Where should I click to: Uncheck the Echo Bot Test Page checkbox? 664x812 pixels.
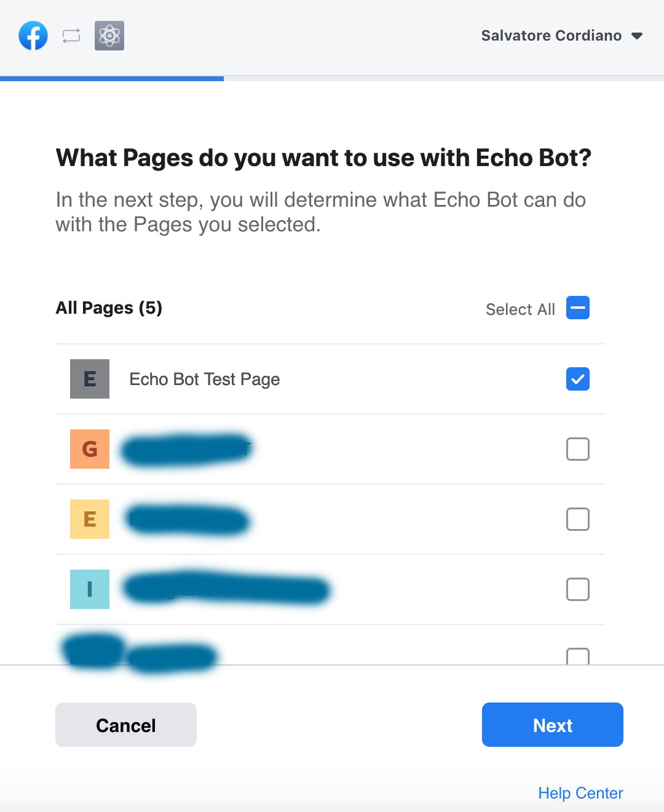pyautogui.click(x=578, y=379)
